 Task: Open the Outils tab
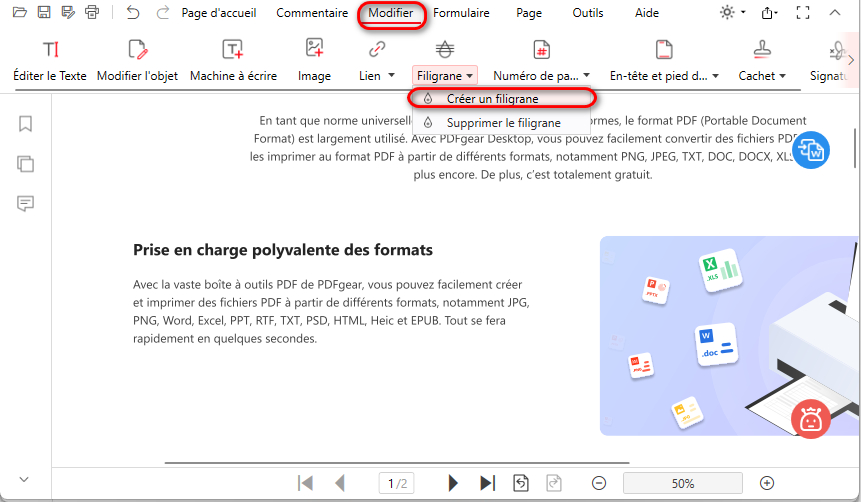pyautogui.click(x=588, y=13)
